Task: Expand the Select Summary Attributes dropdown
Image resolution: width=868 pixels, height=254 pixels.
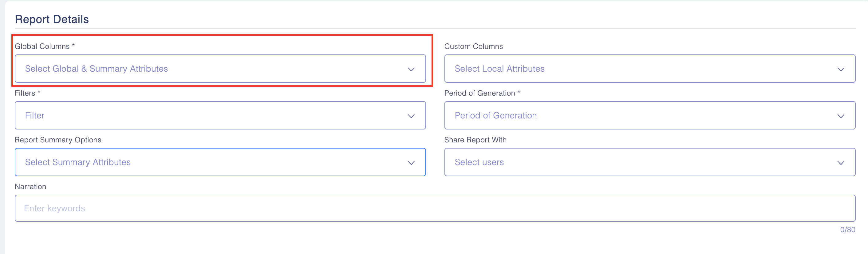Action: tap(78, 162)
